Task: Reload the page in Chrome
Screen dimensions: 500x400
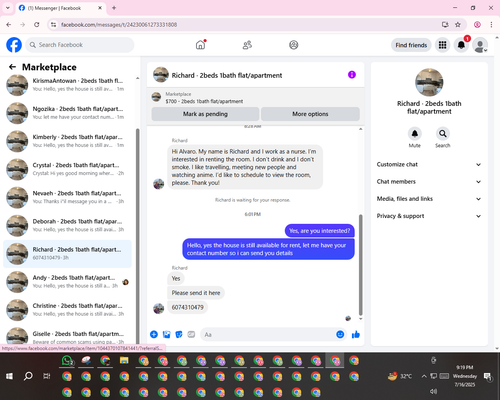Action: click(x=37, y=25)
